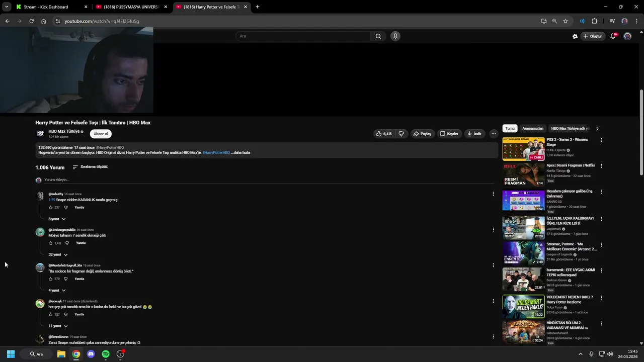Select the Tümü filter chip
644x362 pixels.
pyautogui.click(x=510, y=128)
